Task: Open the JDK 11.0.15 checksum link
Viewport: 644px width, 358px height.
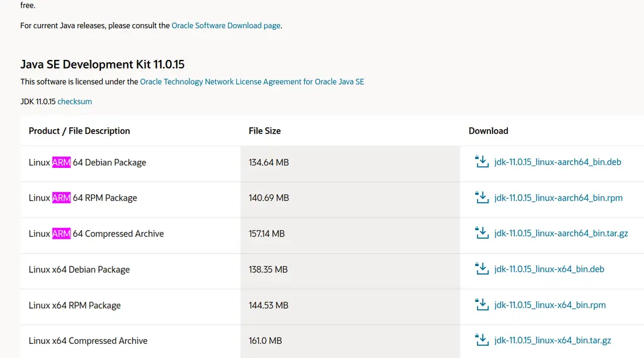Action: [74, 102]
